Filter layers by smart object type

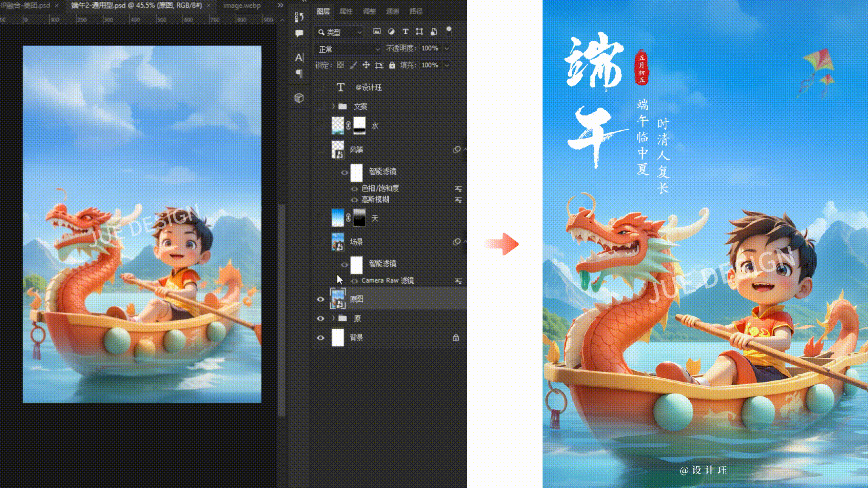tap(434, 32)
